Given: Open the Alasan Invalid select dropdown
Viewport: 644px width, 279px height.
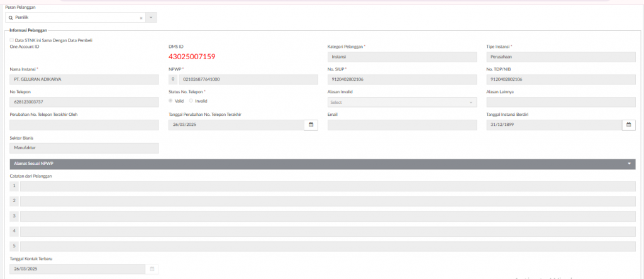Looking at the screenshot, I should tap(402, 102).
